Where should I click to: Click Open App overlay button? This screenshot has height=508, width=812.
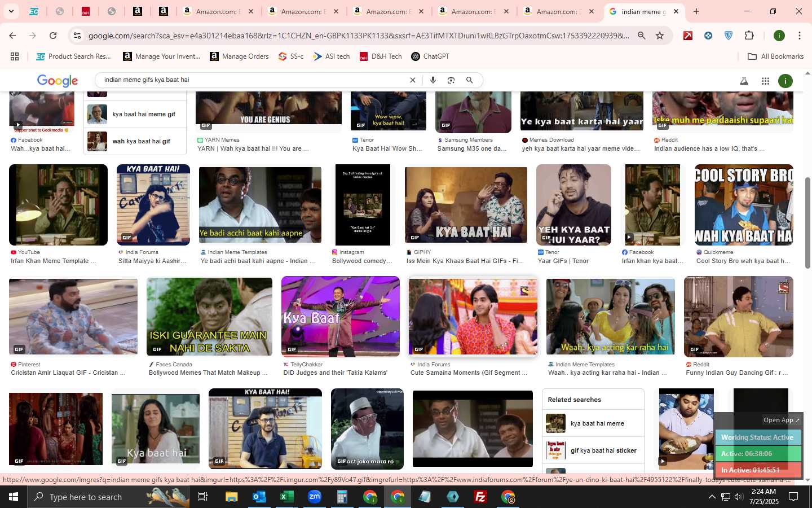781,420
